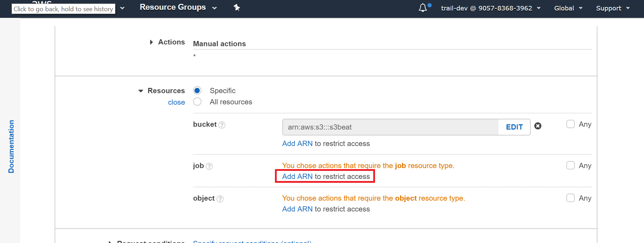Tick the Any checkbox for object
Screen dimensions: 644x243
[570, 198]
